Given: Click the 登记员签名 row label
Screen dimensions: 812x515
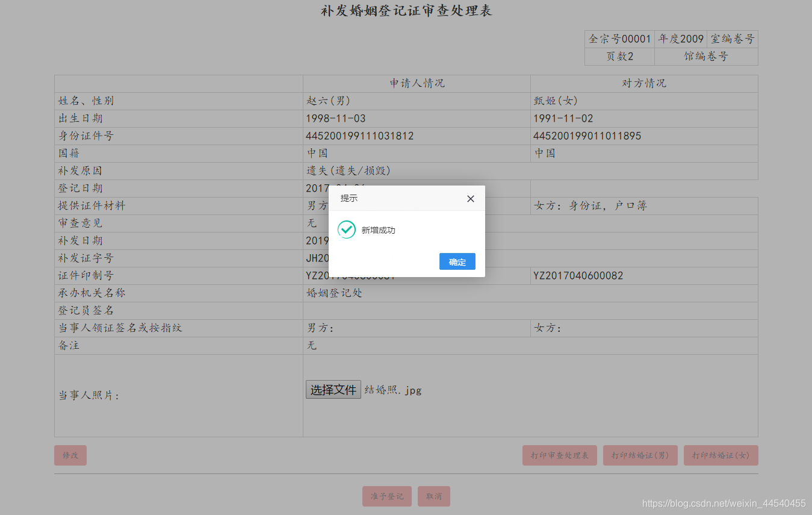Looking at the screenshot, I should click(x=85, y=310).
